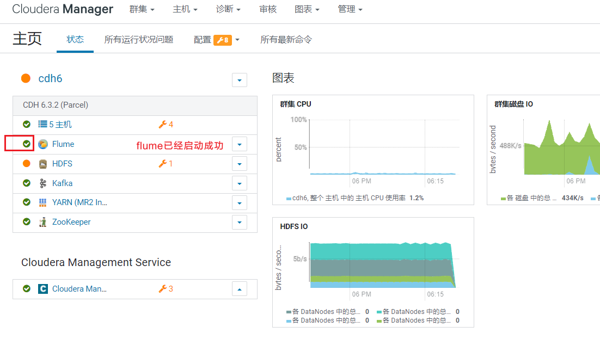Image resolution: width=600 pixels, height=364 pixels.
Task: Open the 图表 menu
Action: coord(307,9)
